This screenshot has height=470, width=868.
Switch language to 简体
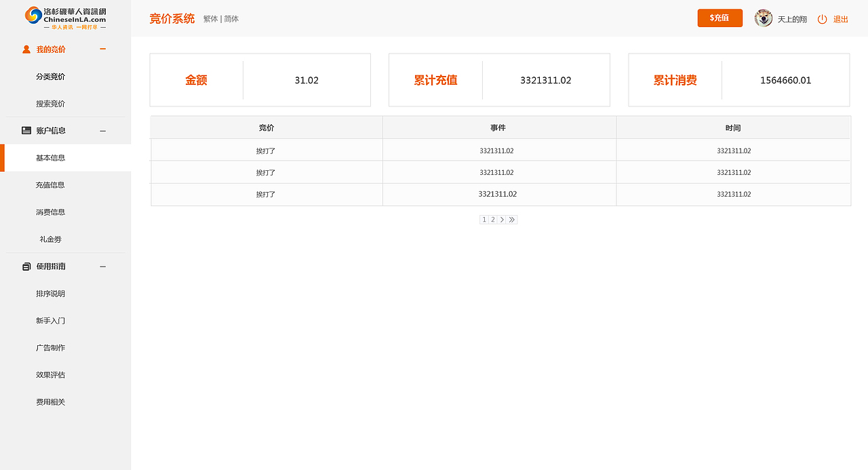point(231,19)
